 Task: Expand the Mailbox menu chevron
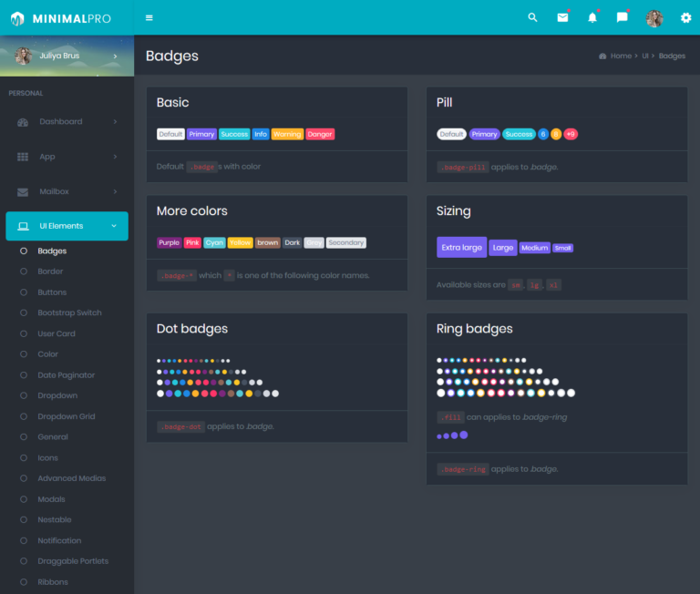(115, 191)
